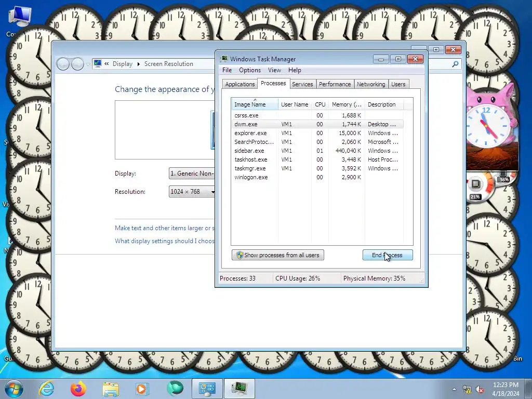Close the Screen Resolution Control Panel window
532x399 pixels.
(453, 49)
